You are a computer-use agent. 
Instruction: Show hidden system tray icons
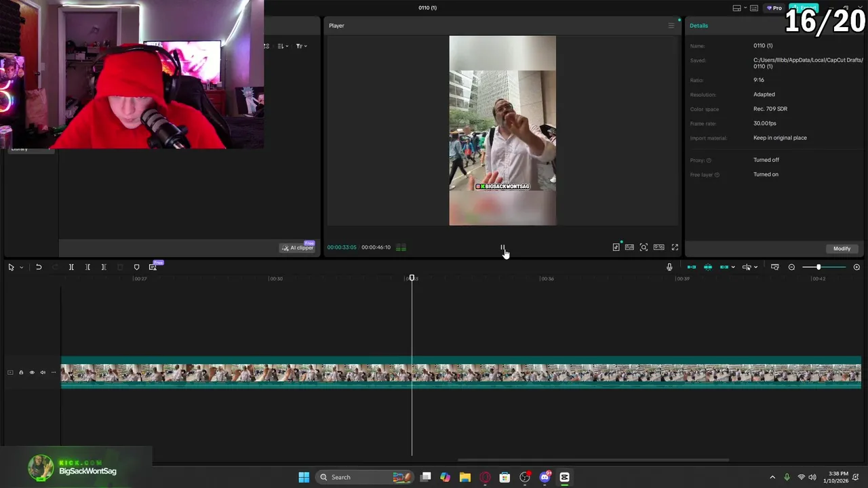point(772,477)
